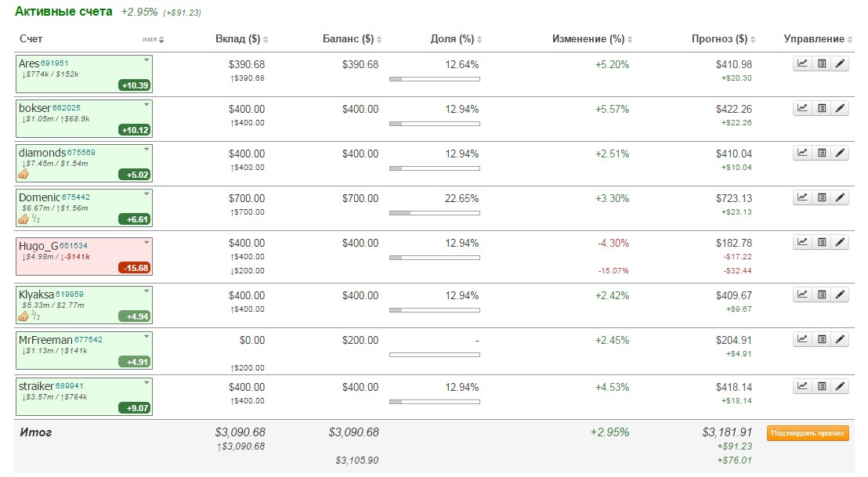This screenshot has width=868, height=477.
Task: Click the Подтвердить прогноз button
Action: pos(807,433)
